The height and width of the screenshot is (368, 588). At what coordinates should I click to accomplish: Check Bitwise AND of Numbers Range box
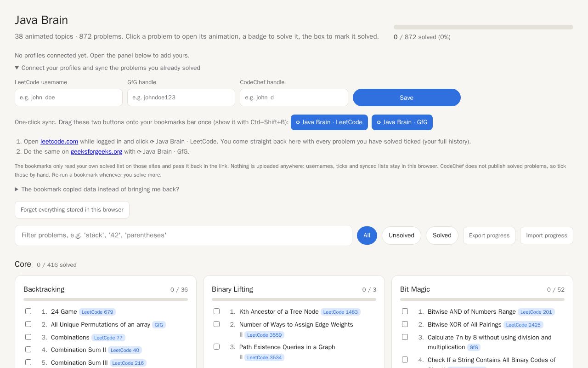(x=405, y=311)
